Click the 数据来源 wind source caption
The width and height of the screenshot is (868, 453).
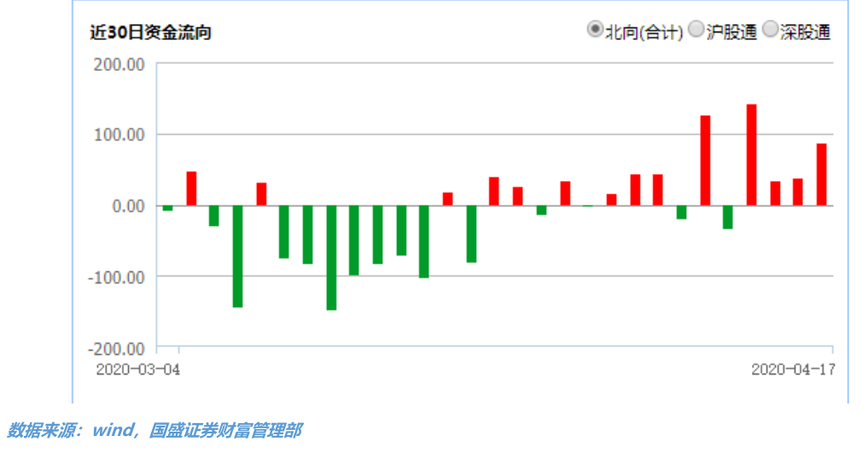click(x=154, y=430)
